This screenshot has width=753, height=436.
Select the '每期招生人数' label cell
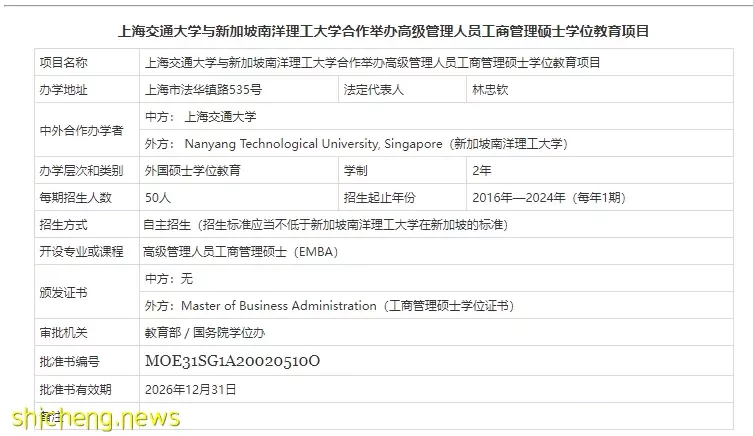pos(87,197)
